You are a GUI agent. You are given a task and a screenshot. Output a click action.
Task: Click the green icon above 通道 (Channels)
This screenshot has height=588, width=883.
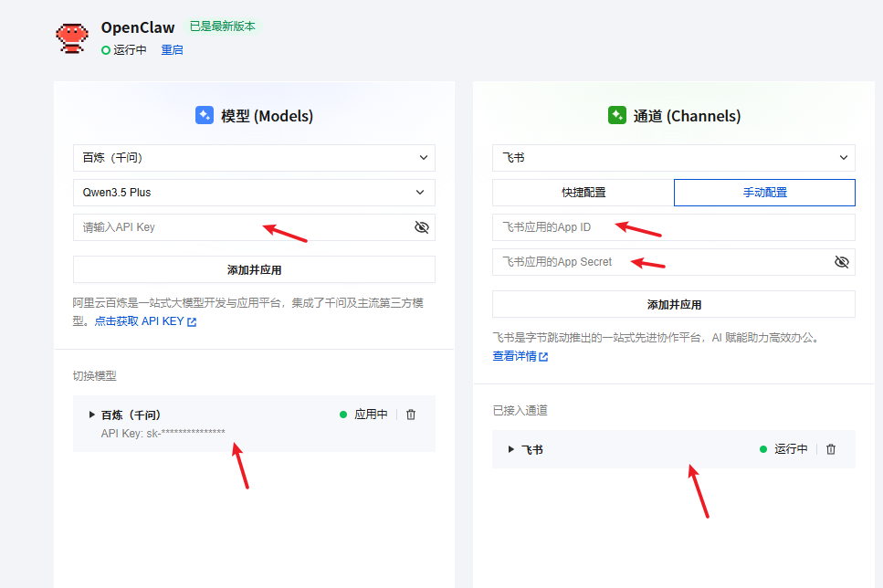pos(615,113)
